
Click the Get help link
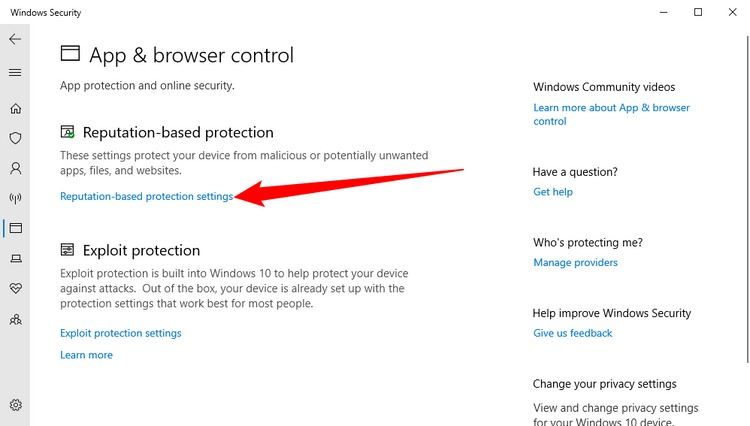pos(552,192)
